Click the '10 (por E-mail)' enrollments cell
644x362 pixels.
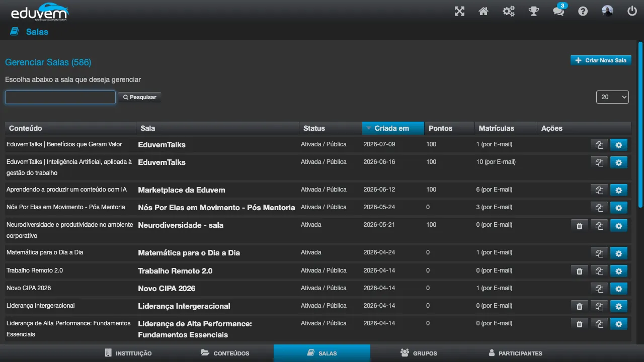(x=496, y=162)
